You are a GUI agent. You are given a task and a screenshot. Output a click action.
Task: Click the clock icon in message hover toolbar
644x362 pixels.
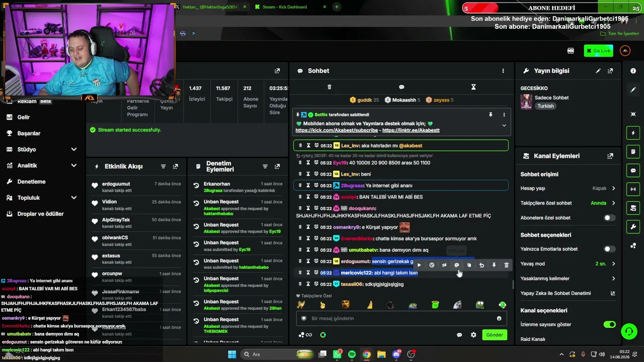(432, 265)
